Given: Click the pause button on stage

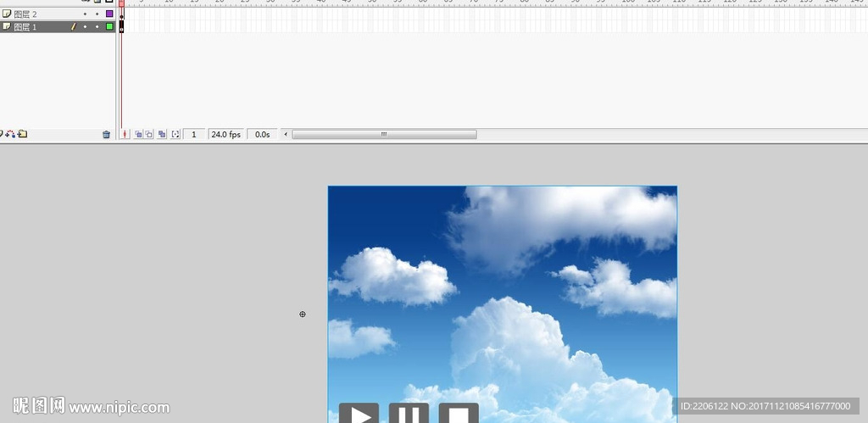Looking at the screenshot, I should pyautogui.click(x=409, y=413).
